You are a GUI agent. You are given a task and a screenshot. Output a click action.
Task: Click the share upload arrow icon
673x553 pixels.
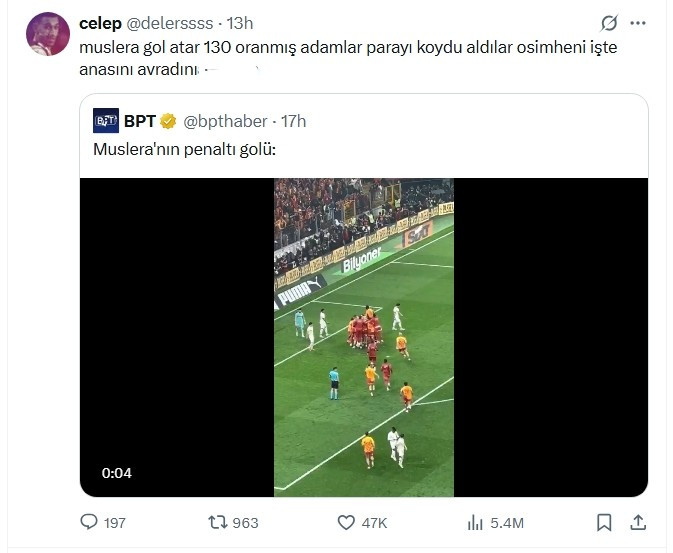point(637,522)
